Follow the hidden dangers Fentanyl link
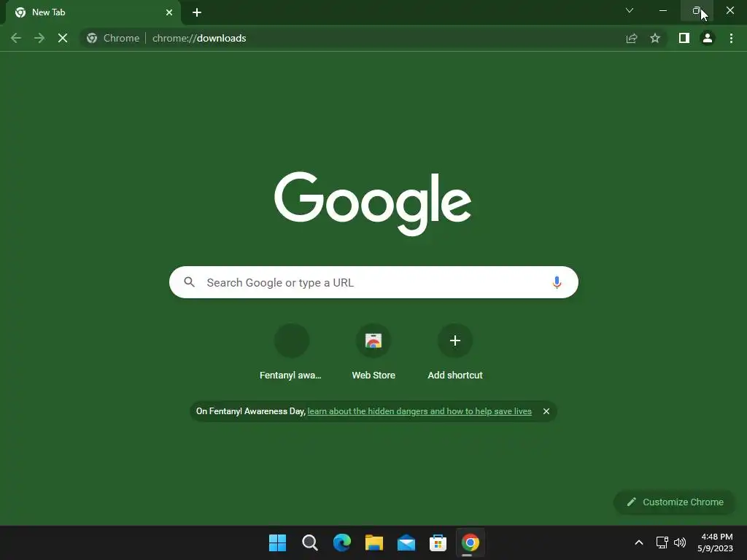747x560 pixels. [x=419, y=411]
